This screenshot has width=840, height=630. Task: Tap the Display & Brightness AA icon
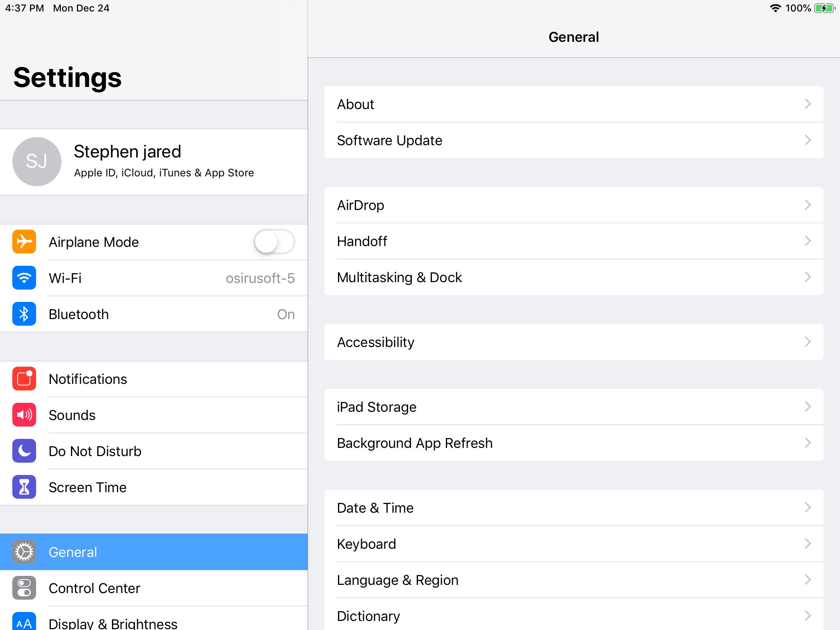pos(24,621)
